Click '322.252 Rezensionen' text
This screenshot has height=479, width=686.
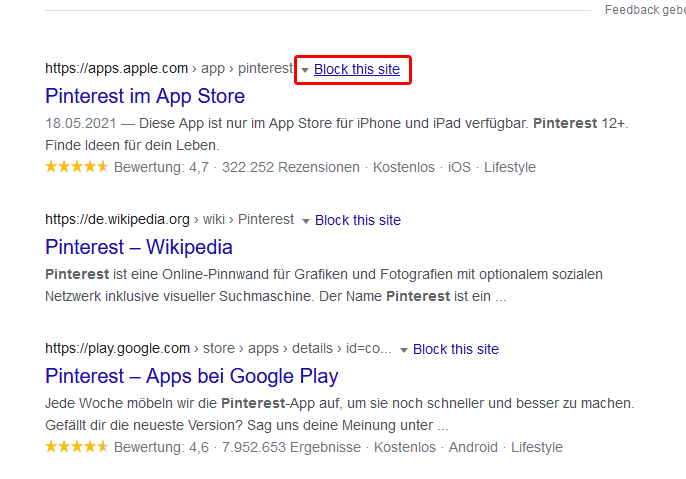tap(290, 167)
